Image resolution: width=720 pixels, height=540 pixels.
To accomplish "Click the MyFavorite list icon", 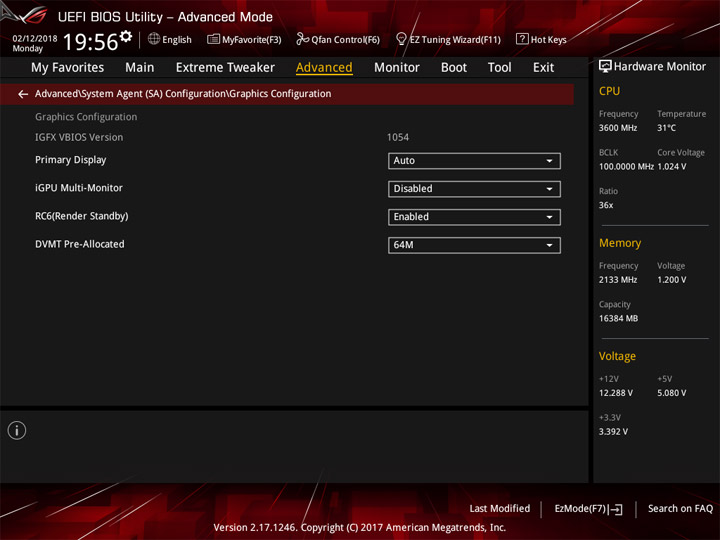I will 213,39.
